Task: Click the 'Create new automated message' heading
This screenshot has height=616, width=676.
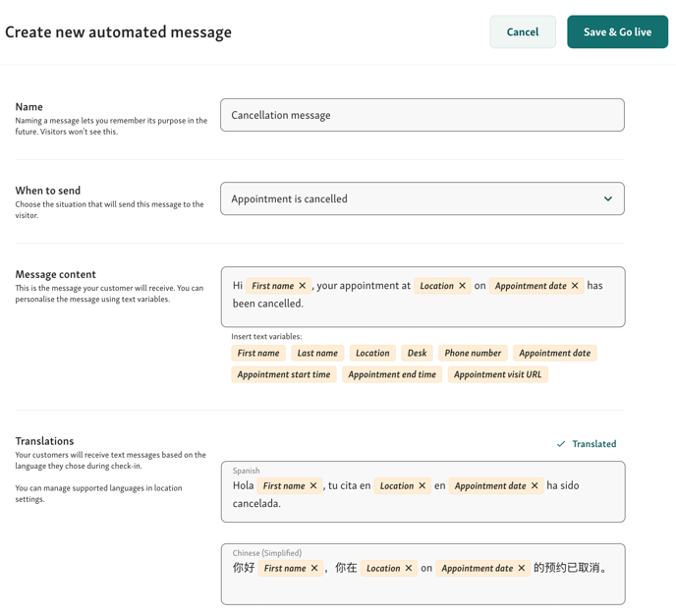Action: pyautogui.click(x=118, y=32)
